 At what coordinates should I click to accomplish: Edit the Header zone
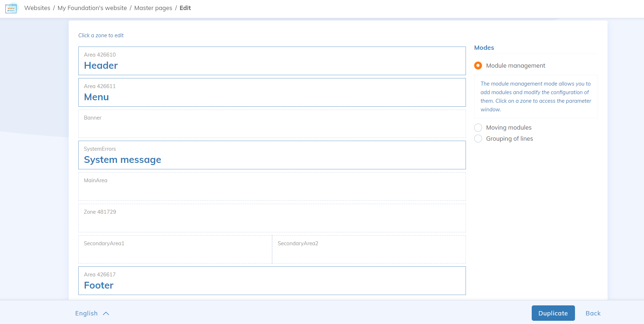click(272, 61)
